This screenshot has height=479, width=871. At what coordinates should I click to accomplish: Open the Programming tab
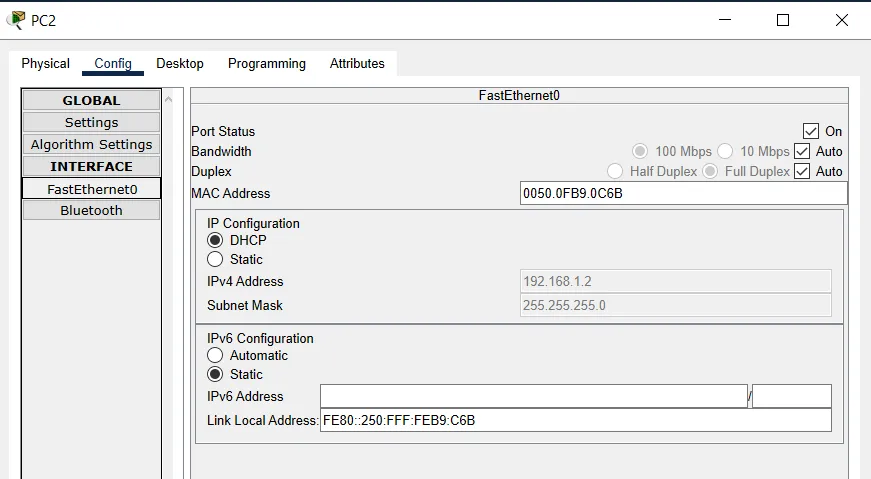click(x=267, y=63)
